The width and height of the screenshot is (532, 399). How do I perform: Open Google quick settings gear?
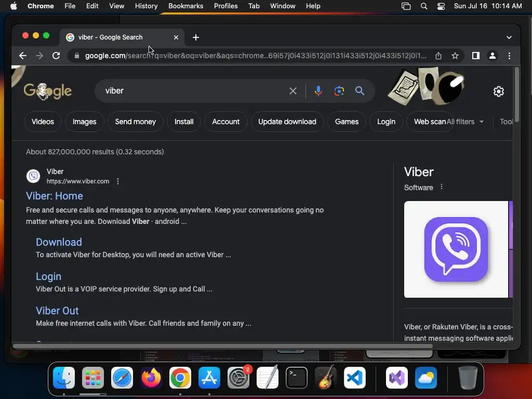click(x=498, y=91)
